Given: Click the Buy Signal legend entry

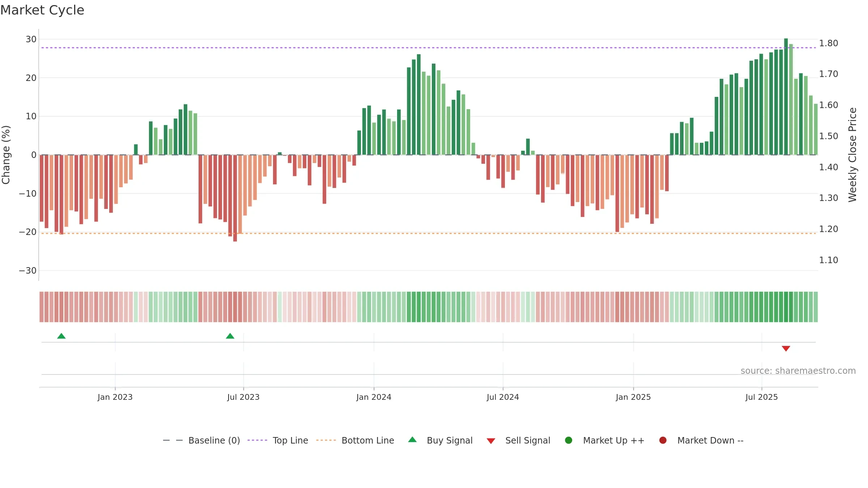Looking at the screenshot, I should 440,440.
